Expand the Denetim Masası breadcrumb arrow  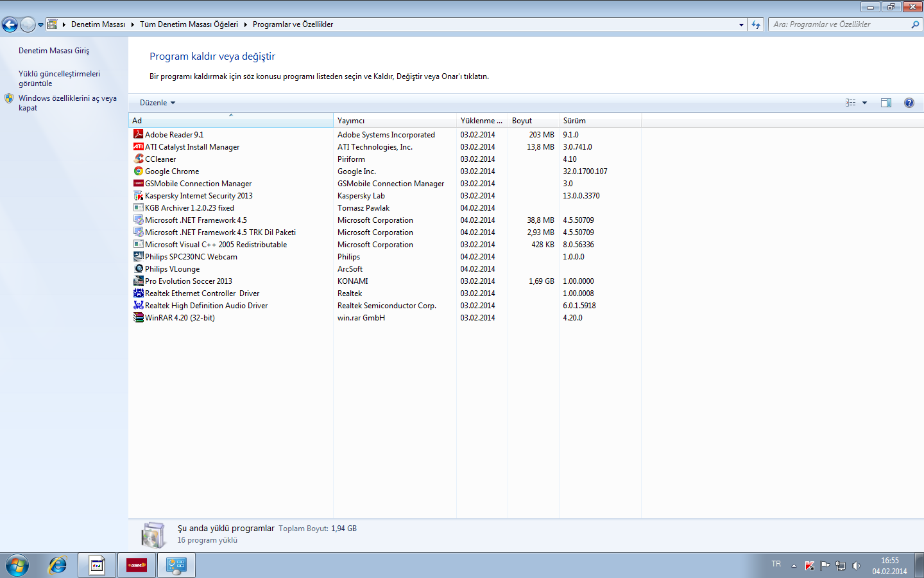pos(133,24)
